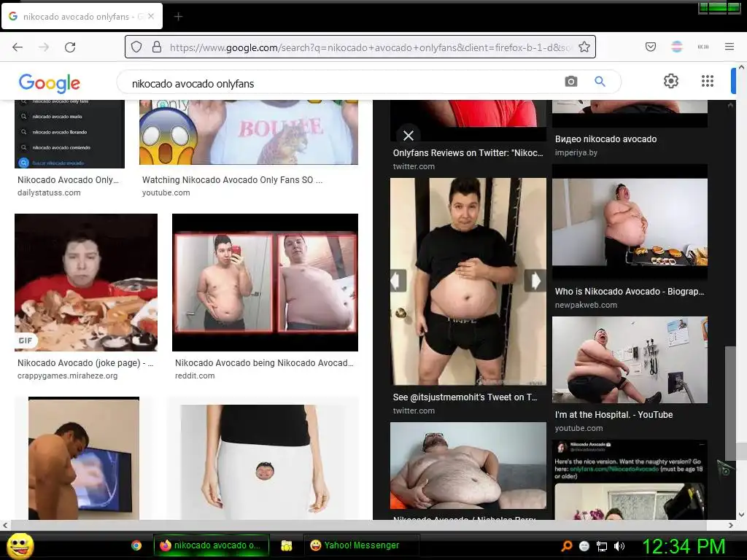The image size is (747, 560).
Task: Switch to Firefox nikocado avocado taskbar item
Action: [x=211, y=545]
